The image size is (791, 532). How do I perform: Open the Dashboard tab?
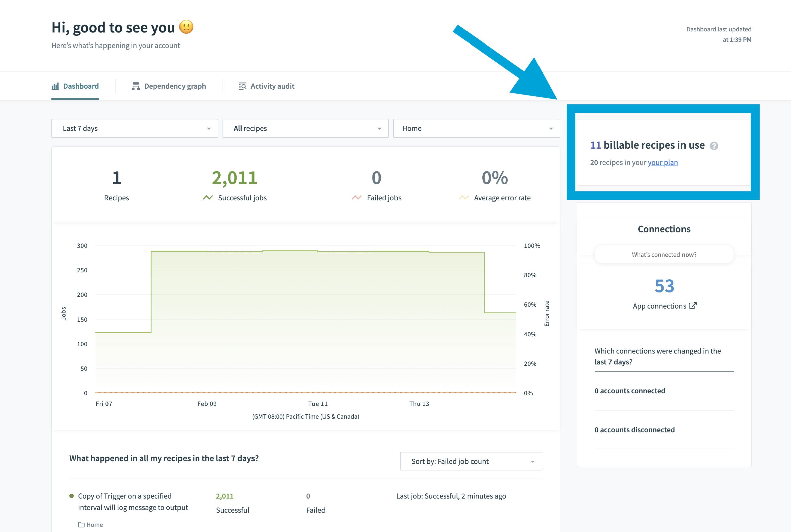tap(75, 86)
